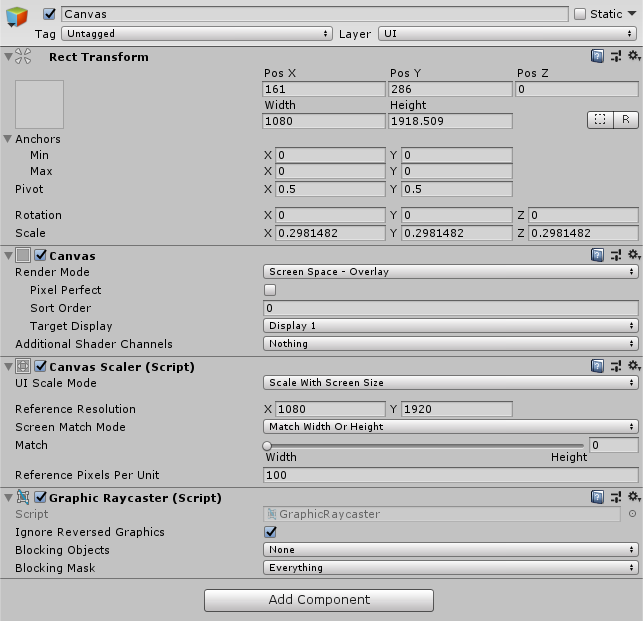
Task: Click the Pos X field
Action: 324,89
